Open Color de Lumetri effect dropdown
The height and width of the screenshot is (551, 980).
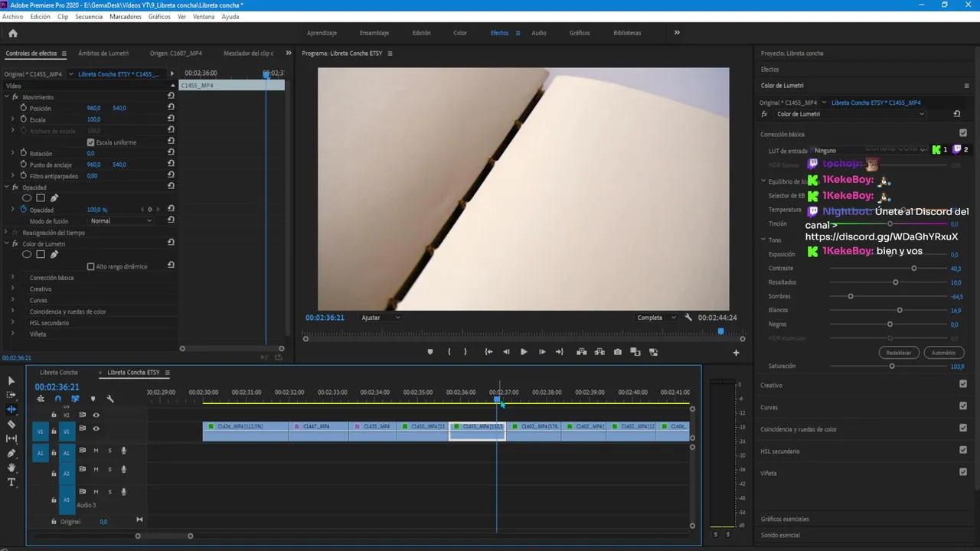pos(849,114)
